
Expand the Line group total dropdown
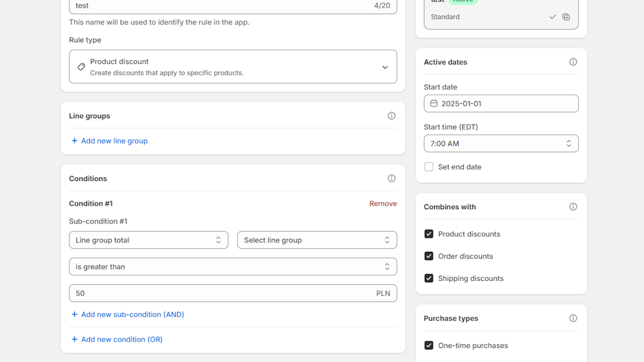(149, 240)
